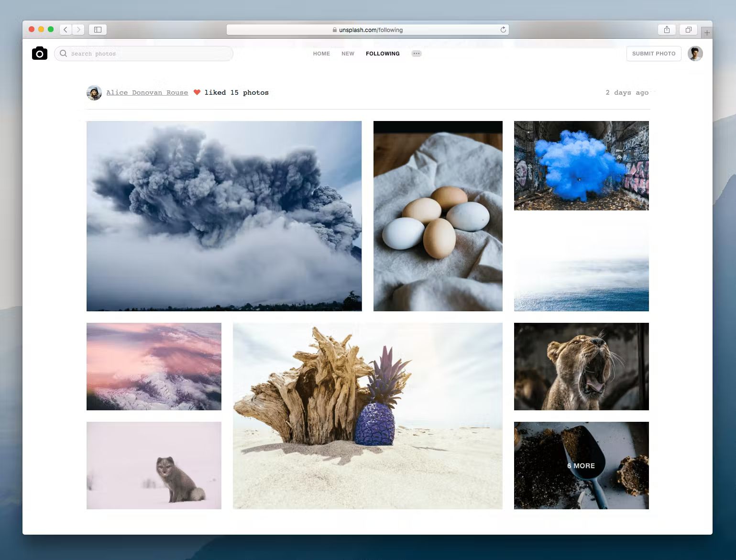Open the ellipsis menu next to FOLLOWING
The width and height of the screenshot is (736, 560).
(417, 53)
